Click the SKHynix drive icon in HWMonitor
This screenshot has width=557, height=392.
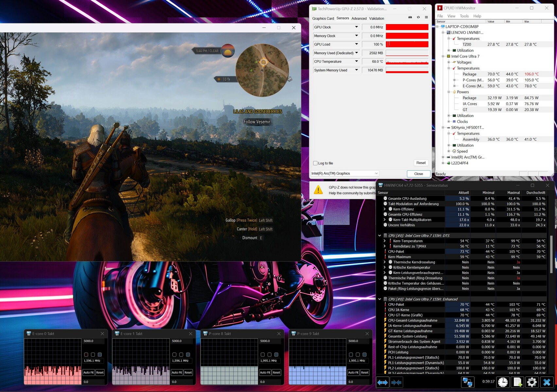pos(448,127)
